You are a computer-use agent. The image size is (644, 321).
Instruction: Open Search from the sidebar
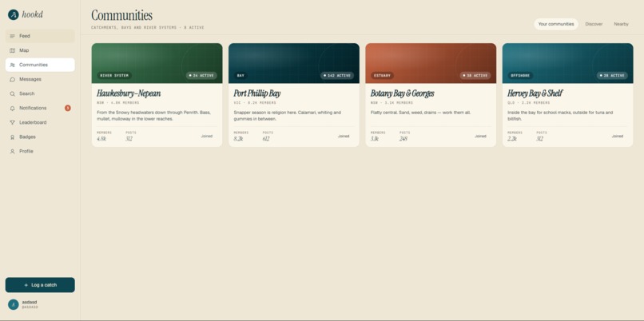click(40, 93)
